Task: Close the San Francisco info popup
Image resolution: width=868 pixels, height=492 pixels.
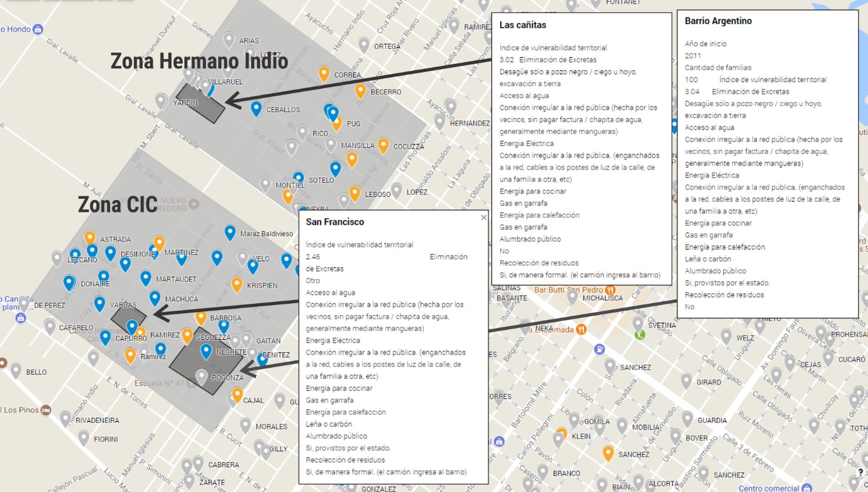Action: [484, 218]
